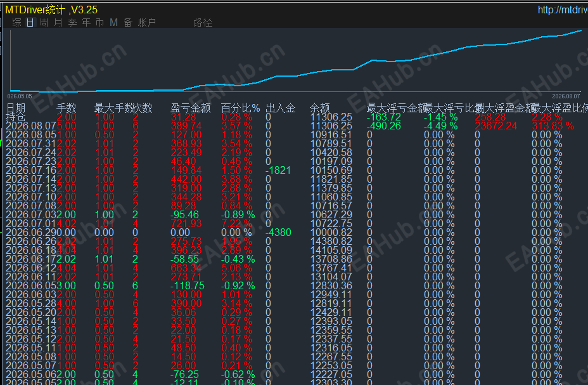
Task: Click the 10000.82 balance value
Action: pyautogui.click(x=331, y=233)
